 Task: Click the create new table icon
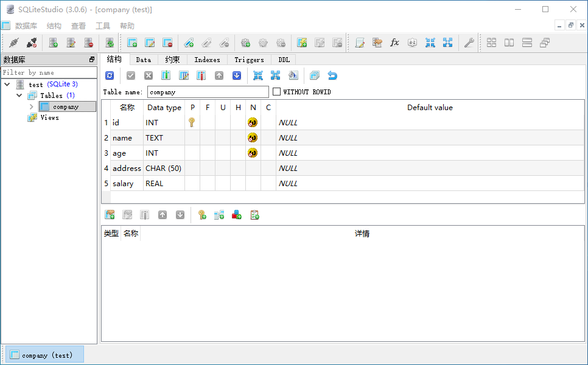[x=132, y=43]
